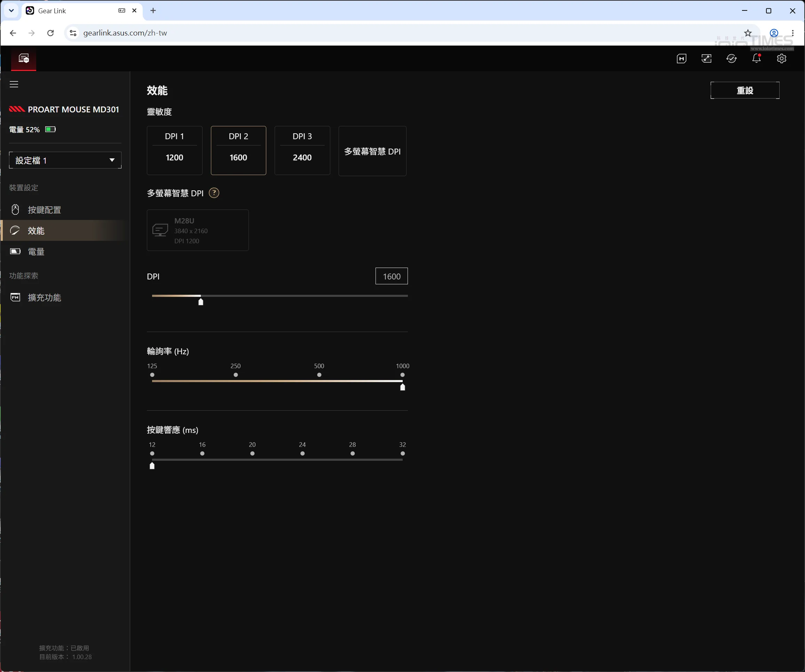Image resolution: width=805 pixels, height=672 pixels.
Task: Select the DPI 3 2400 preset
Action: [x=302, y=150]
